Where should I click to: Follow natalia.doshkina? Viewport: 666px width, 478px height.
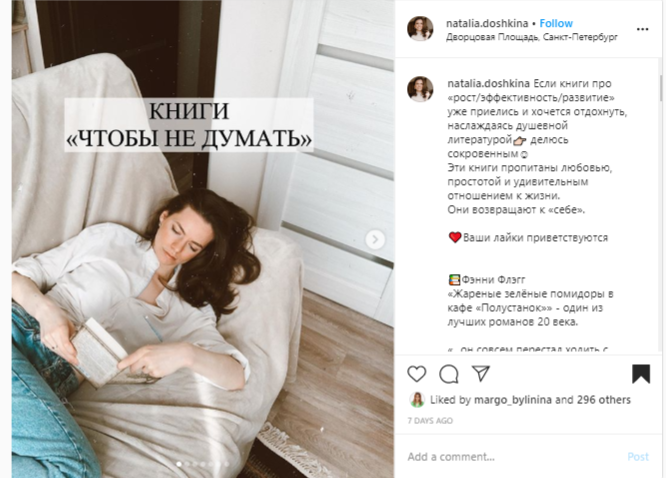coord(556,23)
